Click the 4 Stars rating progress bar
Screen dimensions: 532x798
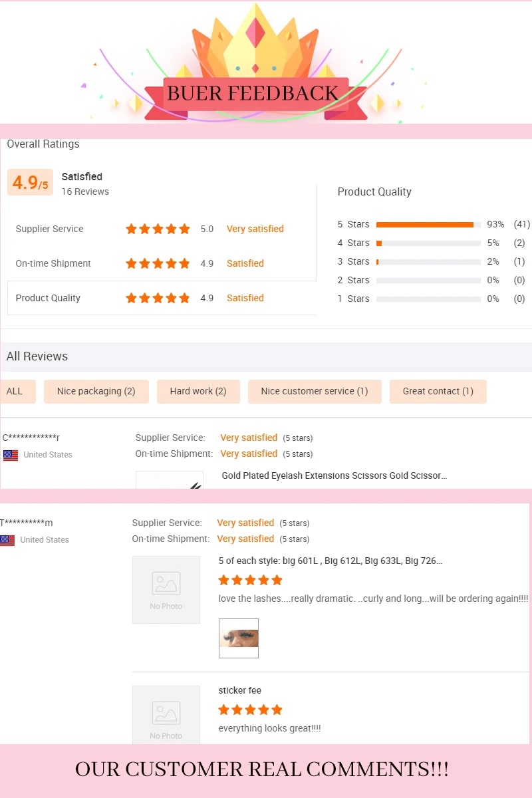428,243
